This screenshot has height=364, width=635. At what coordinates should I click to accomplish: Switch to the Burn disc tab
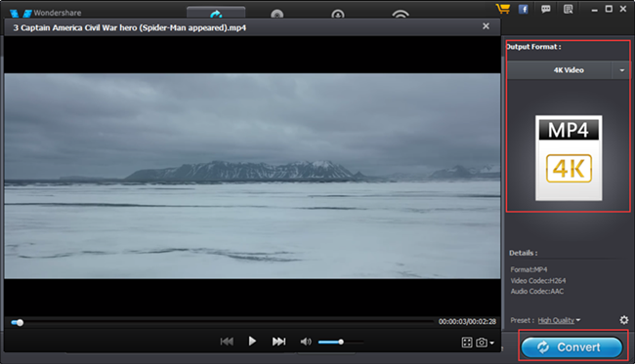[x=277, y=15]
